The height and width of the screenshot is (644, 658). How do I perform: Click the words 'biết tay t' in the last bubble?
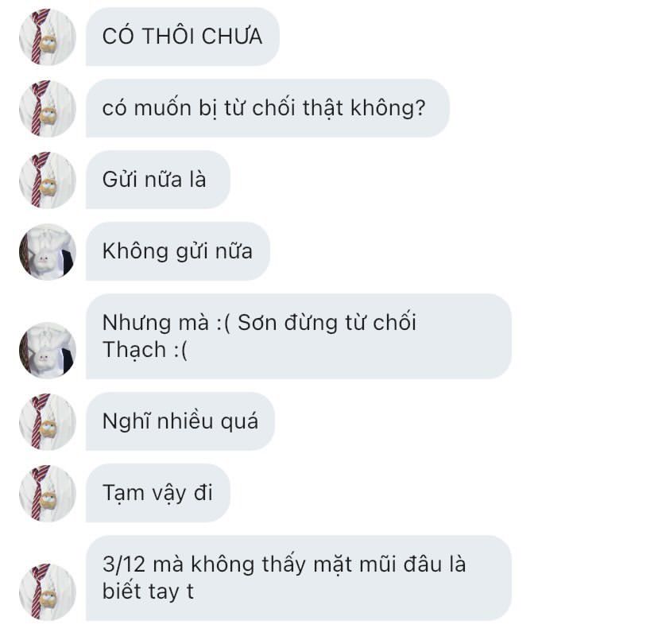pos(148,592)
